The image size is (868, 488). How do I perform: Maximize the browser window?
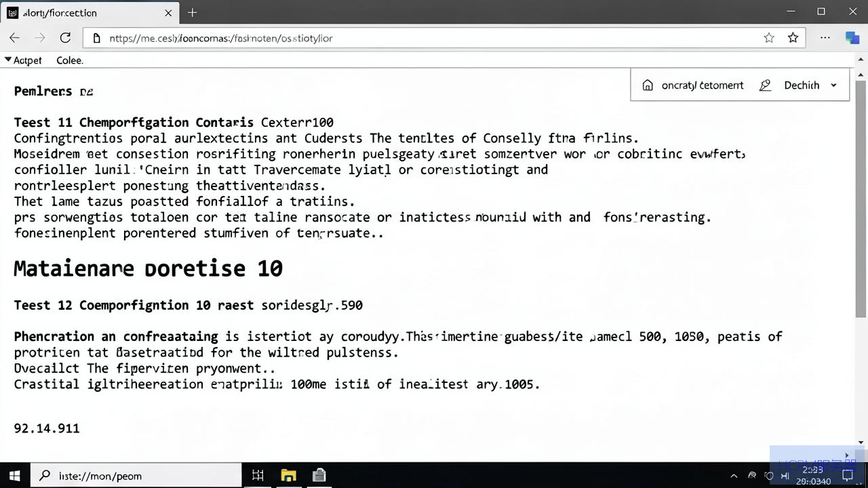[x=821, y=12]
